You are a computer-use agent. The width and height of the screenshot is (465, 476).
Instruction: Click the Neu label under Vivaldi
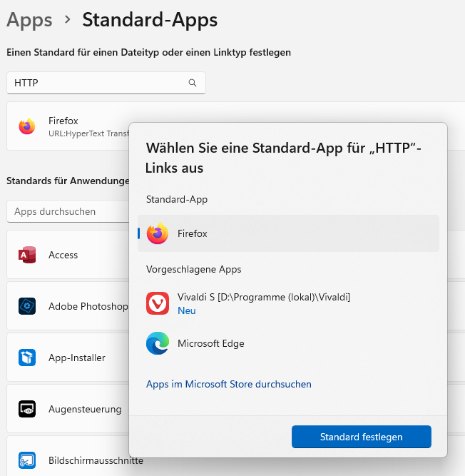click(x=187, y=310)
